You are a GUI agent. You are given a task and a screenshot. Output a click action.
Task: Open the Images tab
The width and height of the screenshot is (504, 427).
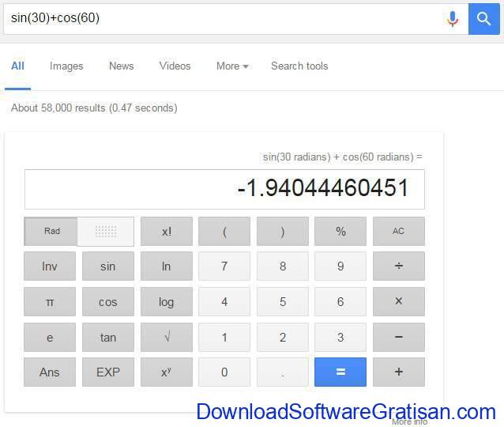66,66
